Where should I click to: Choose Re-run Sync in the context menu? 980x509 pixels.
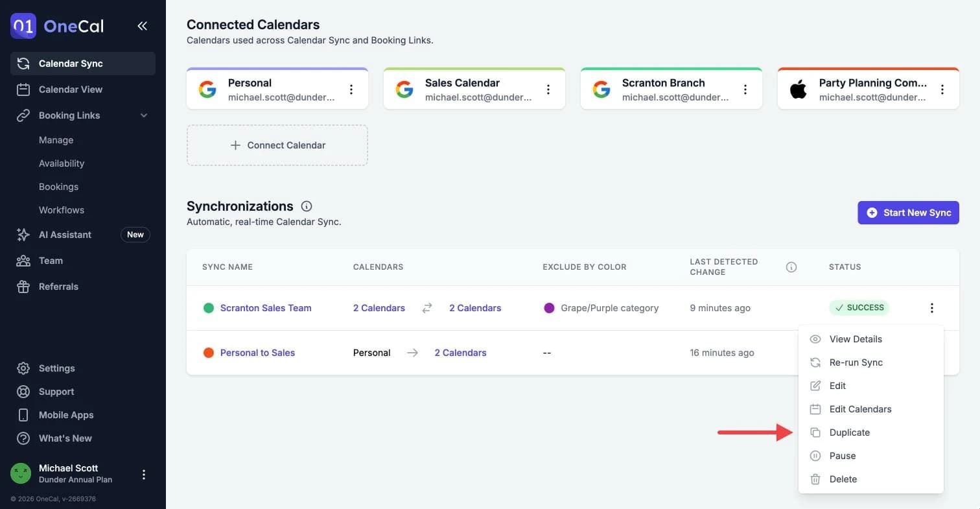pos(871,362)
